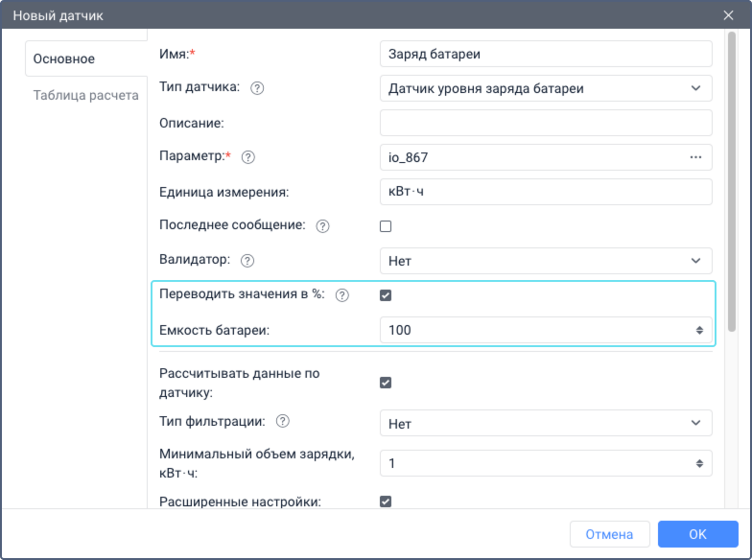This screenshot has width=752, height=560.
Task: Select the Основное tab
Action: pyautogui.click(x=64, y=59)
